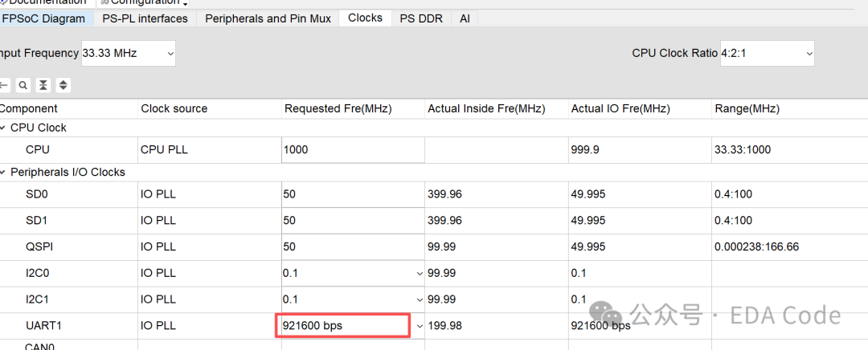Open the Configuration dropdown button at top
Screen dimensions: 868x350
[x=144, y=2]
